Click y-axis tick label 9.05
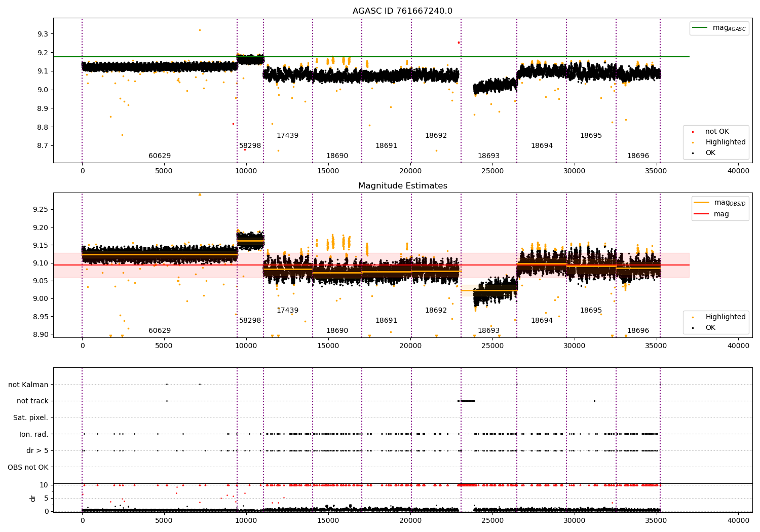The height and width of the screenshot is (532, 760). pyautogui.click(x=41, y=281)
